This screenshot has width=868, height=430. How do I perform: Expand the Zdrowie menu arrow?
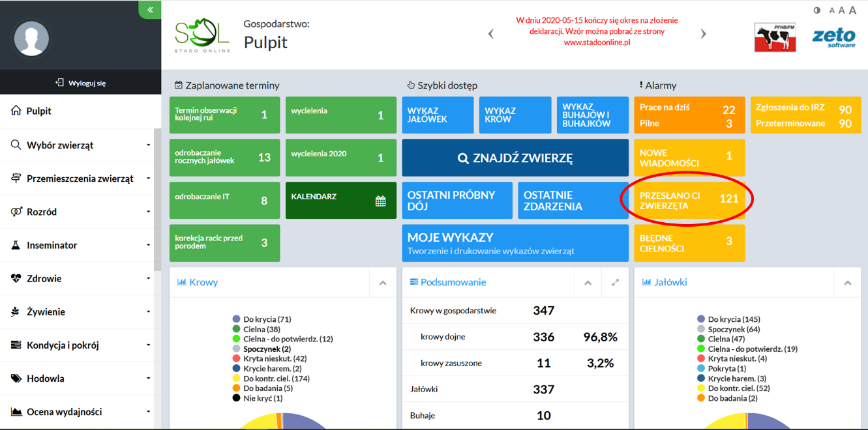[x=148, y=279]
